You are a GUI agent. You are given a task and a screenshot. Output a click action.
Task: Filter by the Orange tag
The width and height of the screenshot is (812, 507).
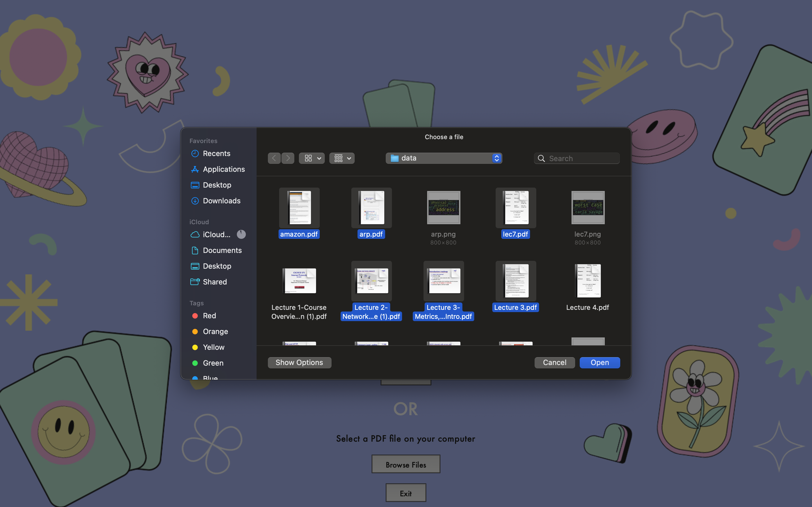tap(215, 332)
